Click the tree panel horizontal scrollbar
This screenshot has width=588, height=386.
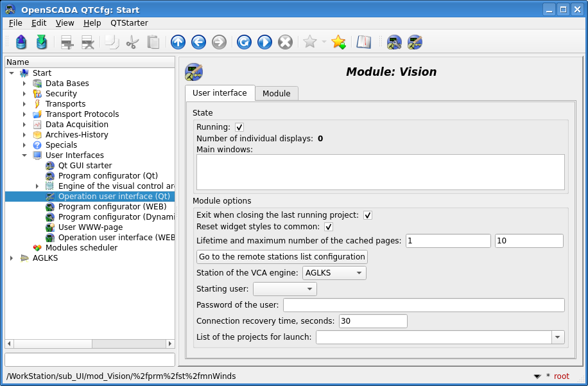click(90, 344)
